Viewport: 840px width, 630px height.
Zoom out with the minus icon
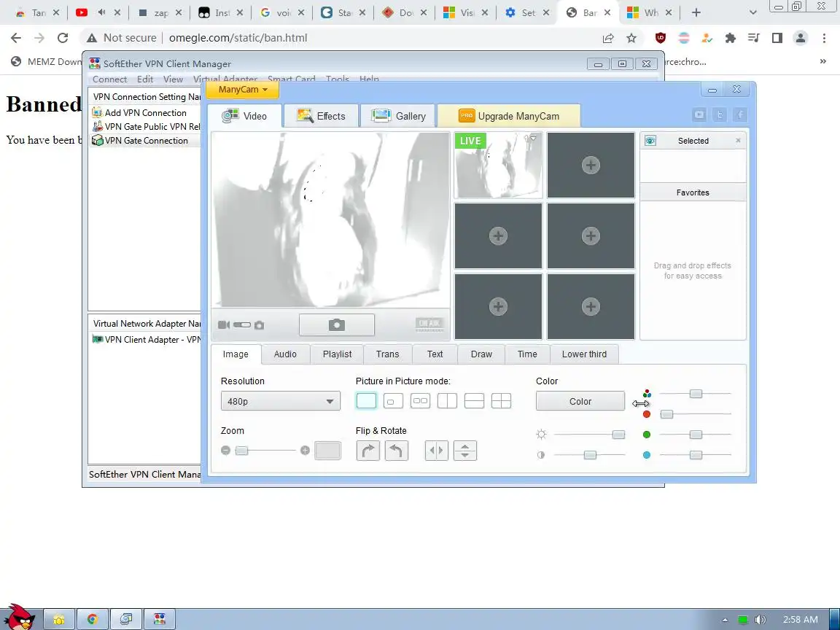[225, 451]
